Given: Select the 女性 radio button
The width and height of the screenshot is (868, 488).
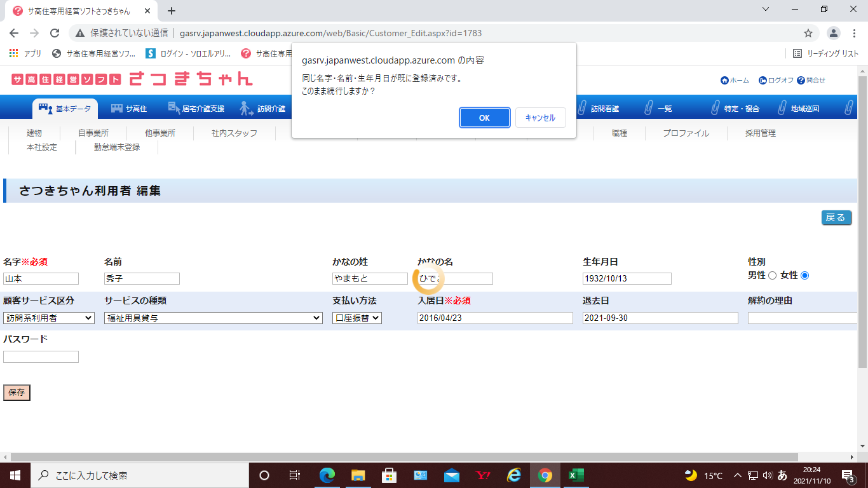Looking at the screenshot, I should pyautogui.click(x=804, y=276).
